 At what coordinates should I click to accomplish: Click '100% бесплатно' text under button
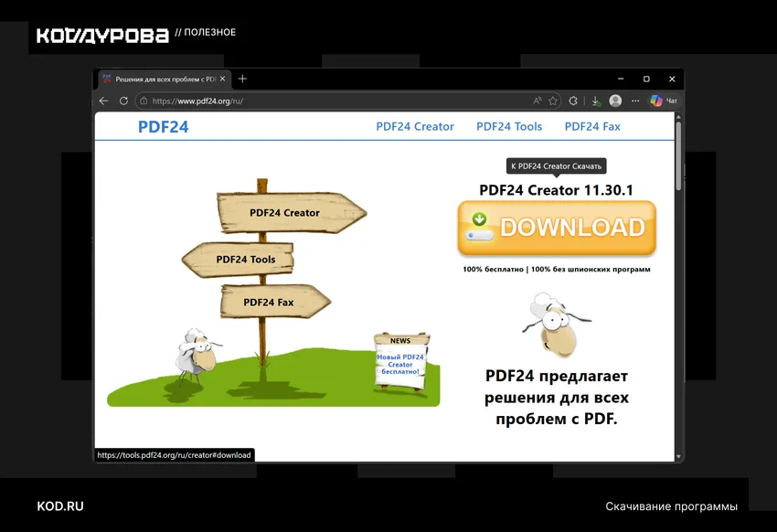pos(493,270)
